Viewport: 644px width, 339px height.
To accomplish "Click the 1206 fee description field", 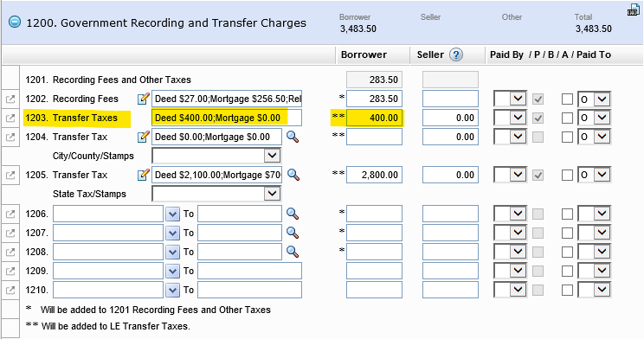I will (x=108, y=214).
